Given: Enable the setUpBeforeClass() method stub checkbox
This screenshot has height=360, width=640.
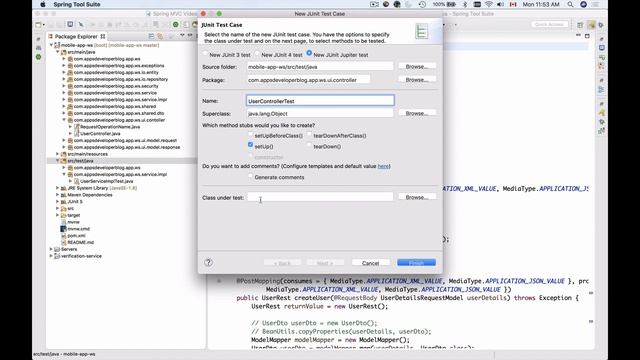Looking at the screenshot, I should 251,135.
